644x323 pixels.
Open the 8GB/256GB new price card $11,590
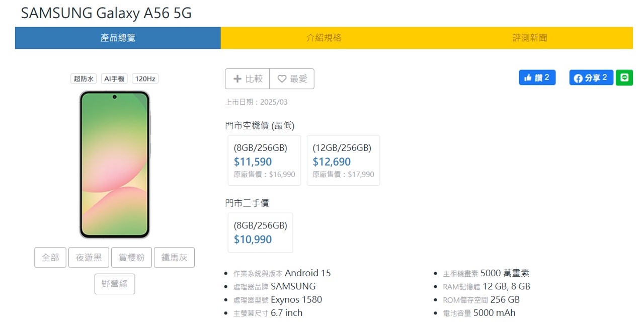point(264,160)
